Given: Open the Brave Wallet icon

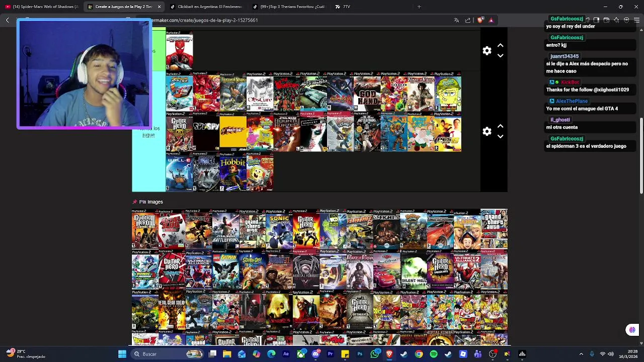Looking at the screenshot, I should pyautogui.click(x=606, y=20).
